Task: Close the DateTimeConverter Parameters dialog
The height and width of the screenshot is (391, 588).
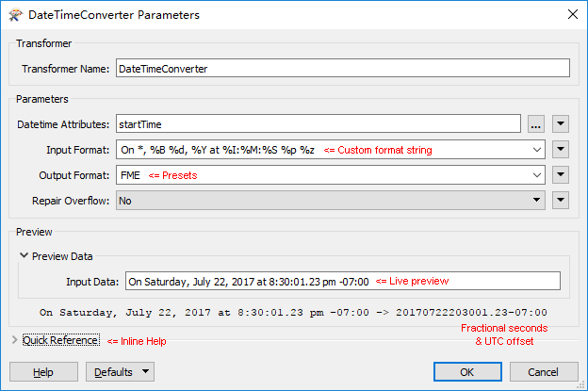Action: tap(573, 15)
